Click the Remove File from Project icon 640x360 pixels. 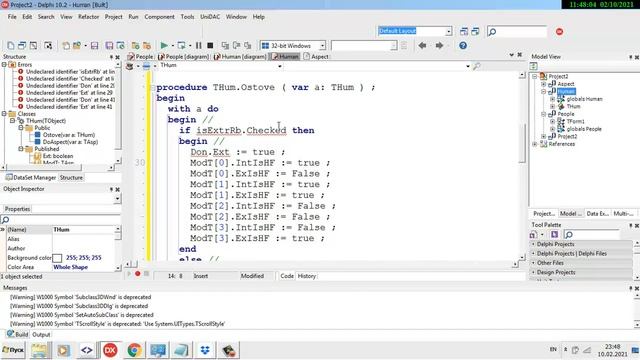[147, 45]
